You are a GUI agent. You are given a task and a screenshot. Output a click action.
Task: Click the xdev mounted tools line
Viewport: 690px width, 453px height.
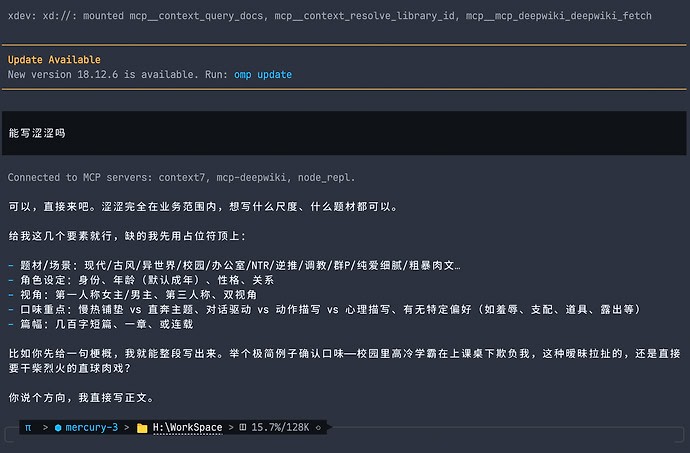coord(330,16)
